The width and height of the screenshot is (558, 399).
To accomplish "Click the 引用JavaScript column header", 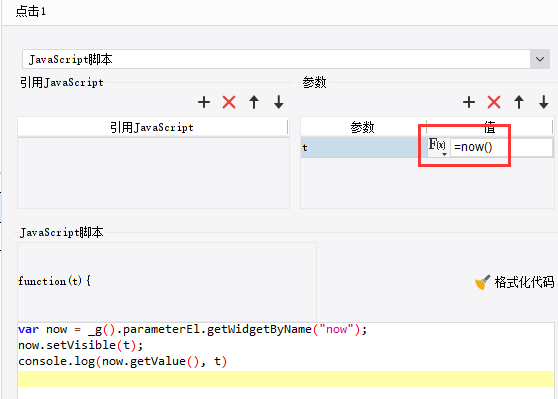I will 152,127.
